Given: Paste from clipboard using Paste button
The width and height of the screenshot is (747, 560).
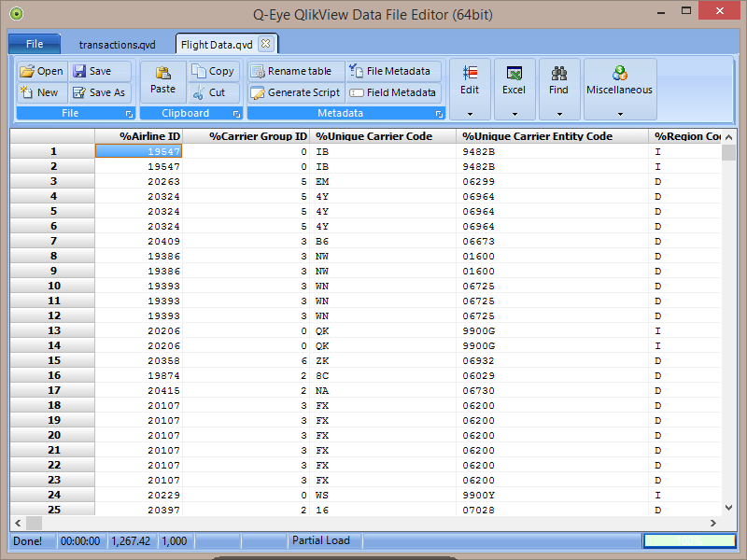Looking at the screenshot, I should [x=162, y=80].
